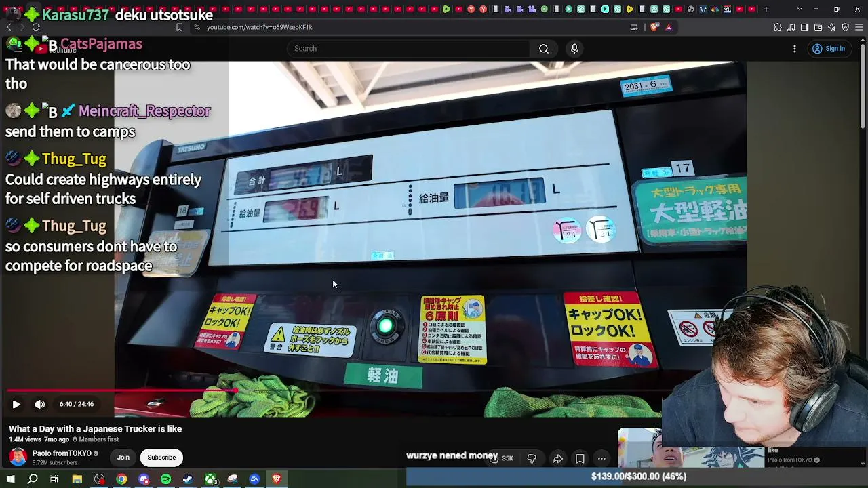The height and width of the screenshot is (488, 868).
Task: Save the video with the bookmark icon
Action: 580,459
